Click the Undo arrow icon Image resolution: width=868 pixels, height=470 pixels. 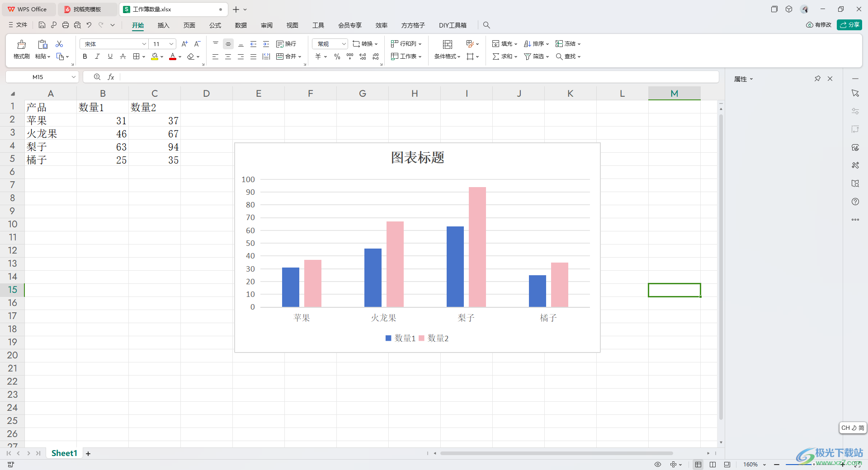(89, 25)
